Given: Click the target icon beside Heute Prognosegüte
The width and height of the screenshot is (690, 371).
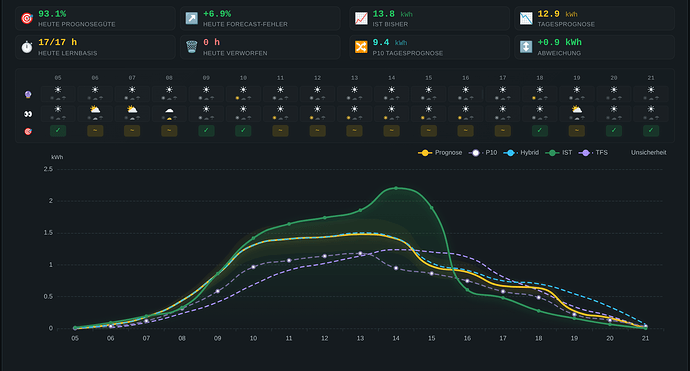Looking at the screenshot, I should pyautogui.click(x=27, y=18).
